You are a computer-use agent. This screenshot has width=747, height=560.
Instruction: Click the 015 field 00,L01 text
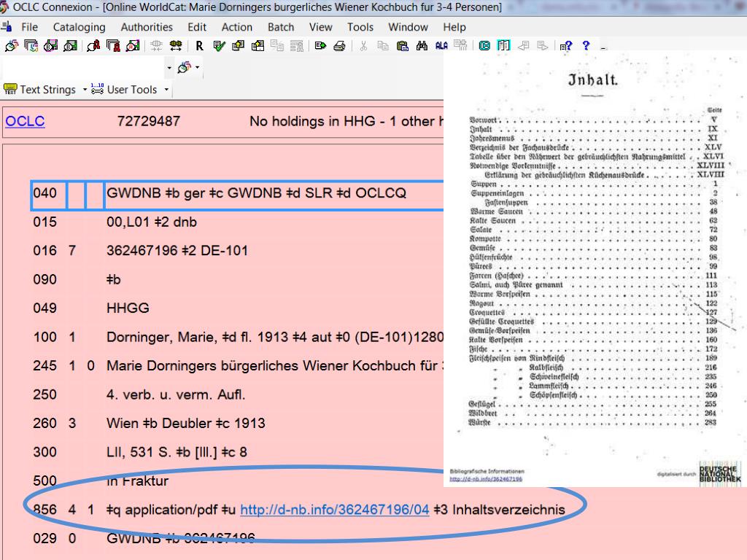(152, 222)
